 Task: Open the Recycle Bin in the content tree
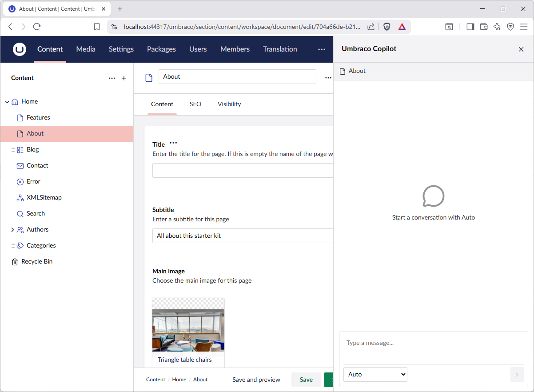[x=15, y=261]
